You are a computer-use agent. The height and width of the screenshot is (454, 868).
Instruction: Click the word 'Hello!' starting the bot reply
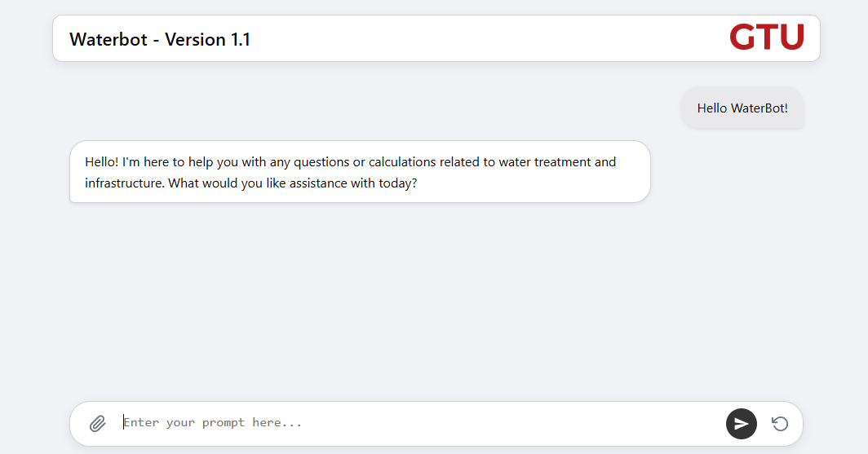[x=101, y=162]
